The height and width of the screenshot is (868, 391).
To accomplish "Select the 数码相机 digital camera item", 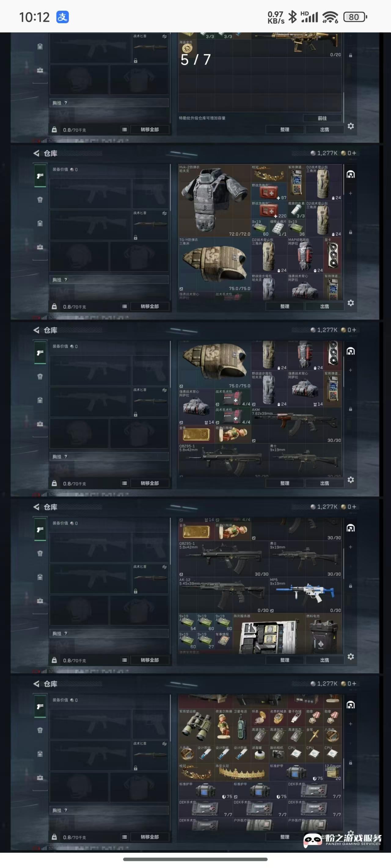I will pos(278,754).
